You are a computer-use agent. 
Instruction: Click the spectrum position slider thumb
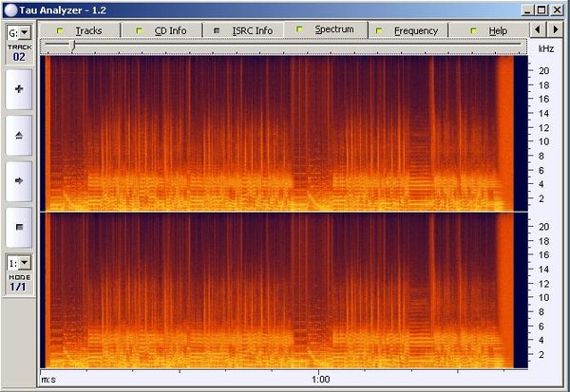tap(72, 45)
